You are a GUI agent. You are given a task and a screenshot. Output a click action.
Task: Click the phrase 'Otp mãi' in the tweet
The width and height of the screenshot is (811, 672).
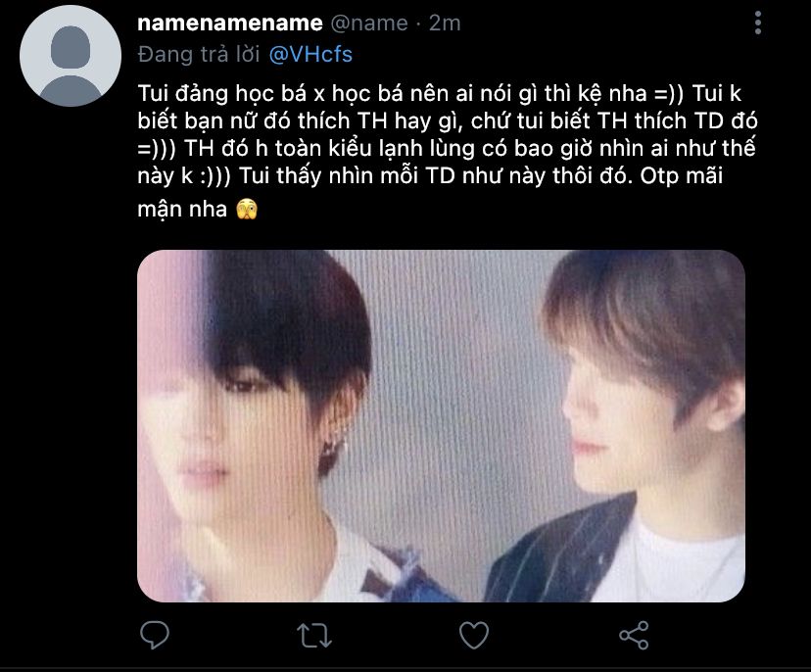[681, 176]
